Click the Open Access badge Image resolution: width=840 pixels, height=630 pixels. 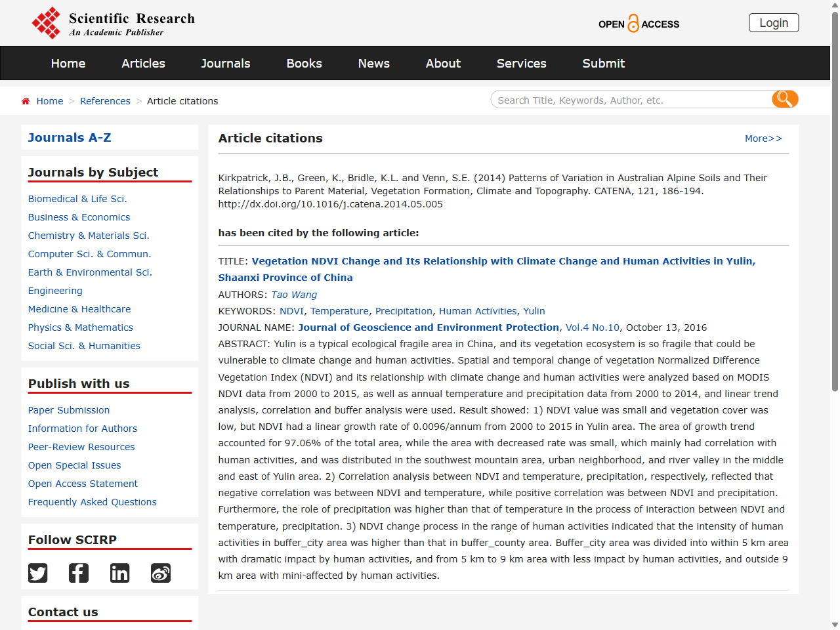coord(639,24)
